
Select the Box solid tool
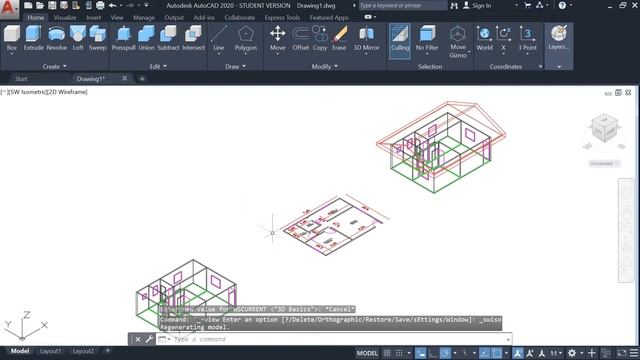12,39
